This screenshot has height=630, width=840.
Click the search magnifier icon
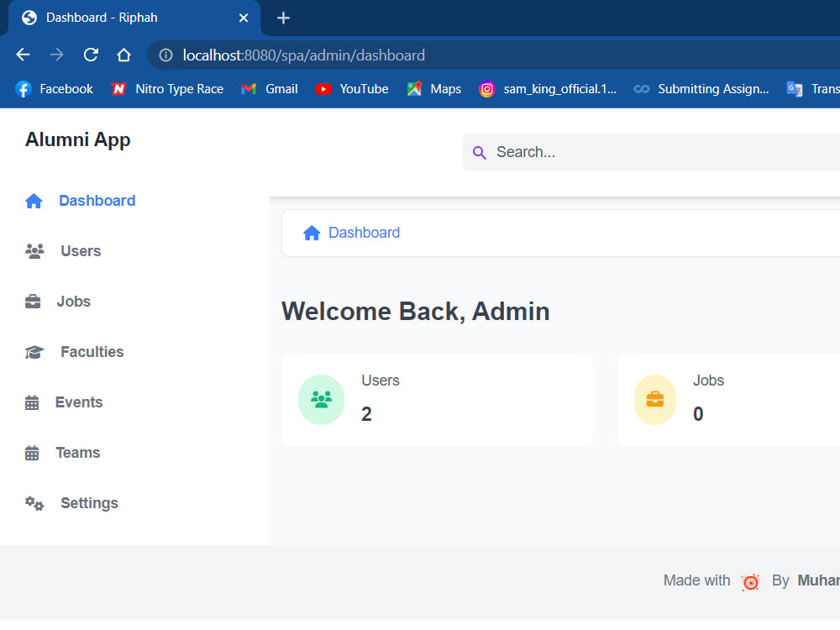(x=480, y=152)
